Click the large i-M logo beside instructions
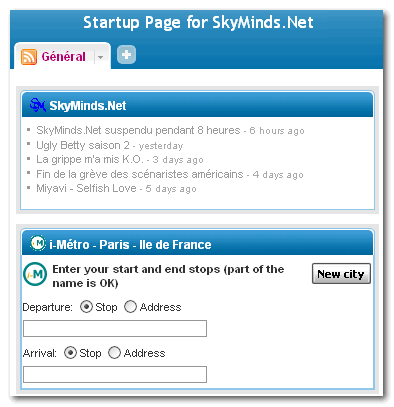 pyautogui.click(x=35, y=274)
